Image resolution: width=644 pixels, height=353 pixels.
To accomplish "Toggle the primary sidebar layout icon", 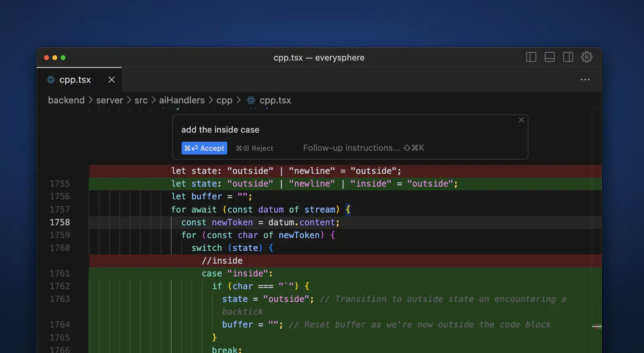I will 531,57.
